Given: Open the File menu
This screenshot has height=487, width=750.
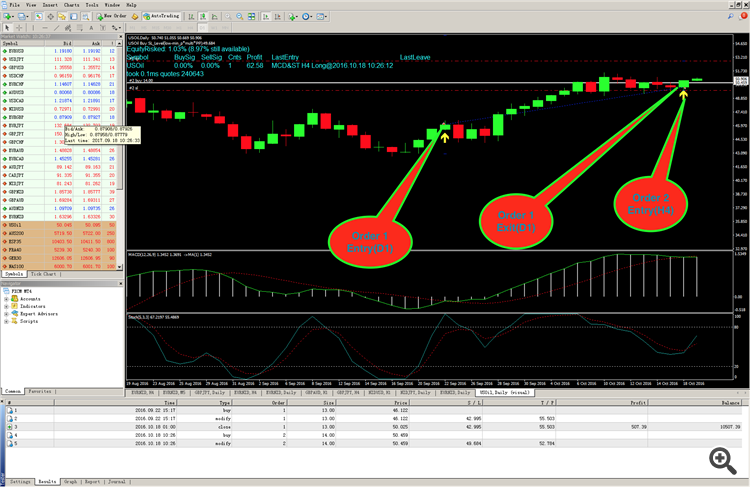Looking at the screenshot, I should coord(14,5).
